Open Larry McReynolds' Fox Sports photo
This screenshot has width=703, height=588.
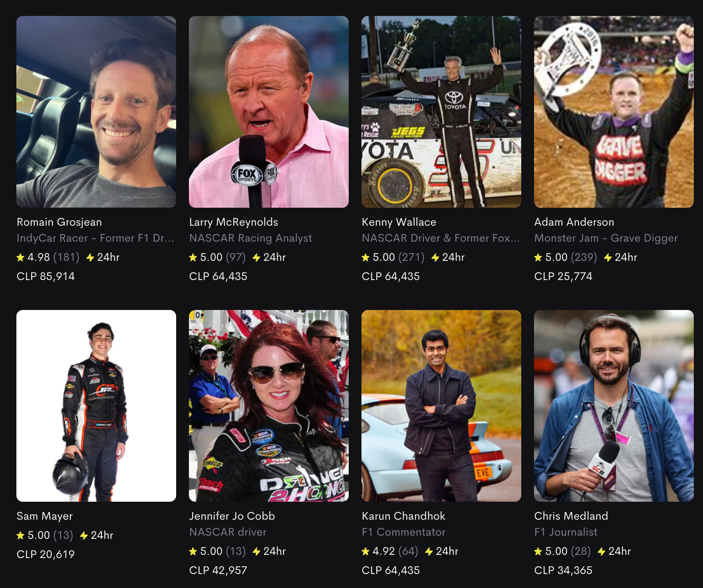click(269, 112)
